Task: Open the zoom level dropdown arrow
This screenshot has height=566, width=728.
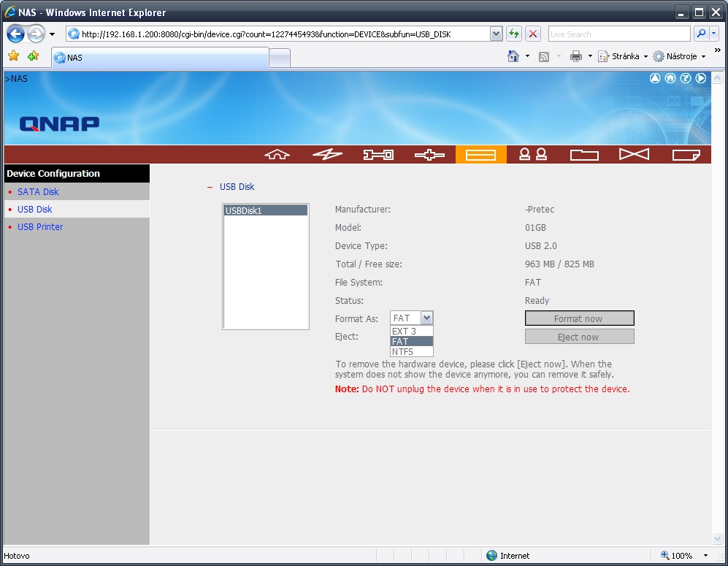Action: pyautogui.click(x=705, y=555)
